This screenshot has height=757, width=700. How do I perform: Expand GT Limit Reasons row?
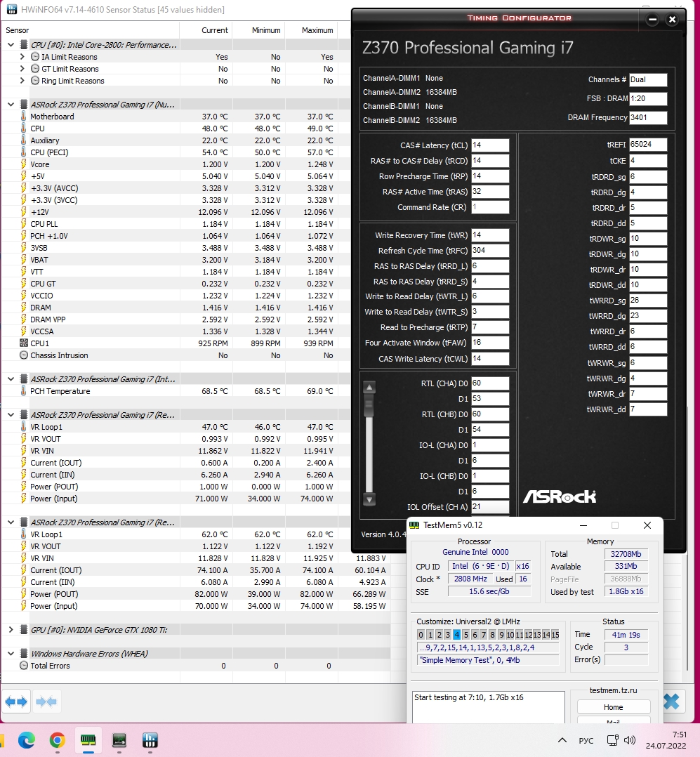[22, 69]
